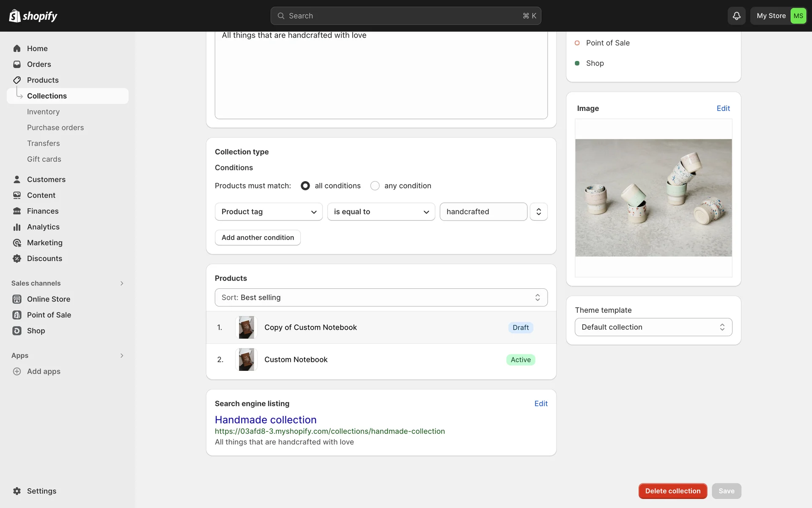Open Home via its sidebar house icon
The image size is (812, 508).
(17, 48)
